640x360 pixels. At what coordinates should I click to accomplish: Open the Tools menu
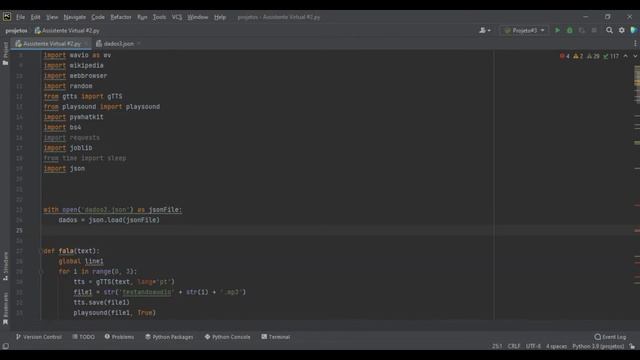[x=159, y=17]
